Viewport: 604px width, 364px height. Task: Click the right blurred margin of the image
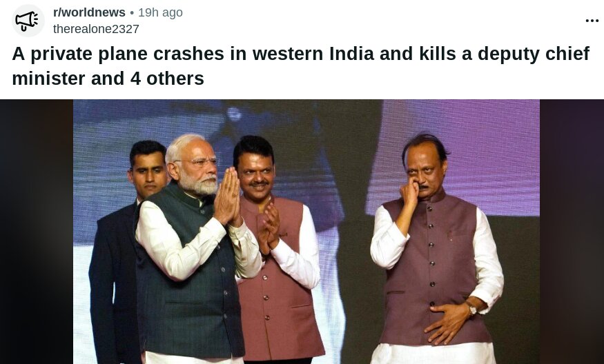point(572,232)
